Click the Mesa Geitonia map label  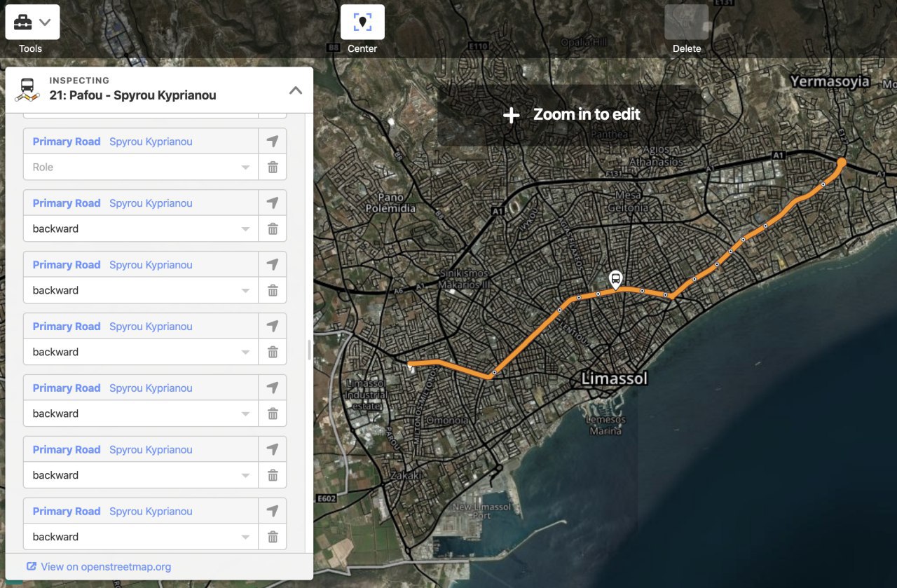pos(628,201)
